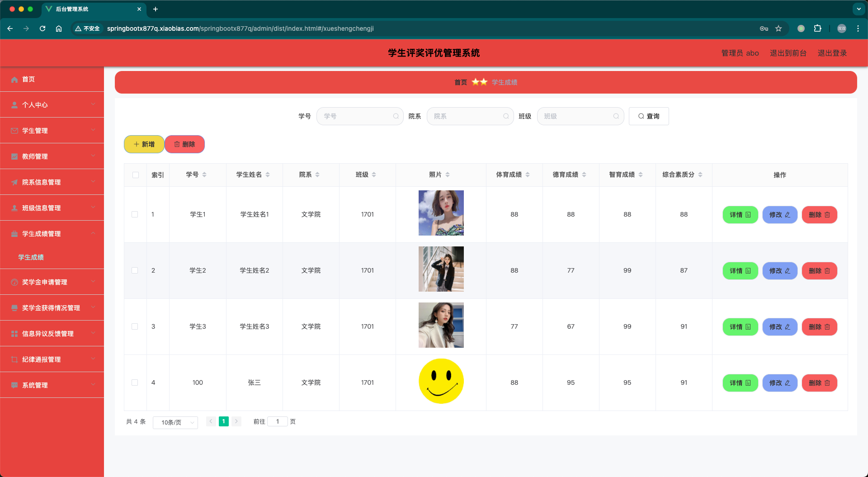Click the photo thumbnail of 学生姓名2
Image resolution: width=868 pixels, height=477 pixels.
441,269
